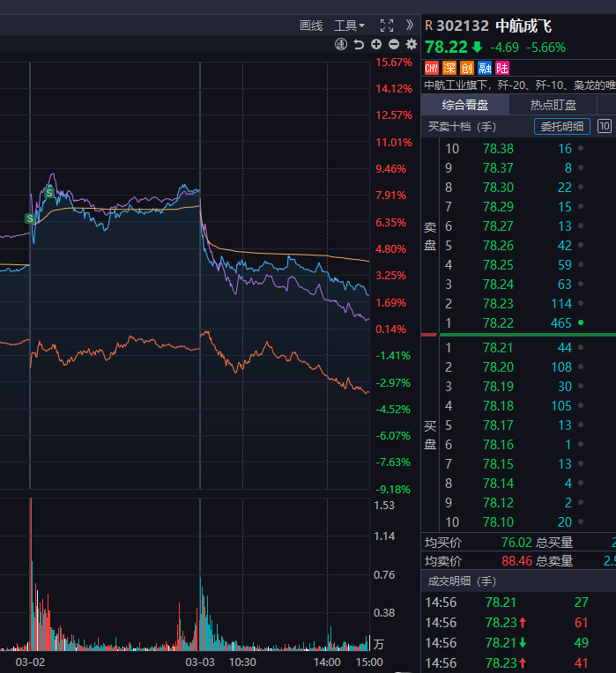Screen dimensions: 616x673
Task: Zoom out with the minus icon
Action: (x=394, y=44)
